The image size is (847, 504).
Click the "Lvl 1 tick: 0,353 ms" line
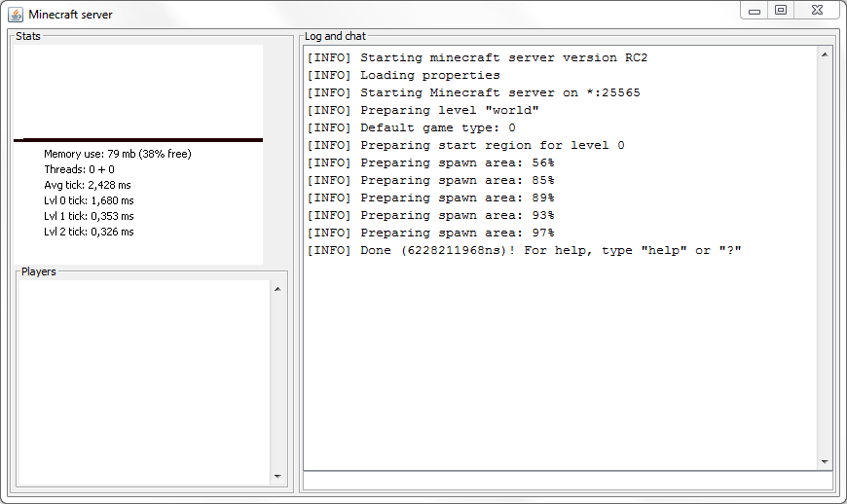pos(90,216)
